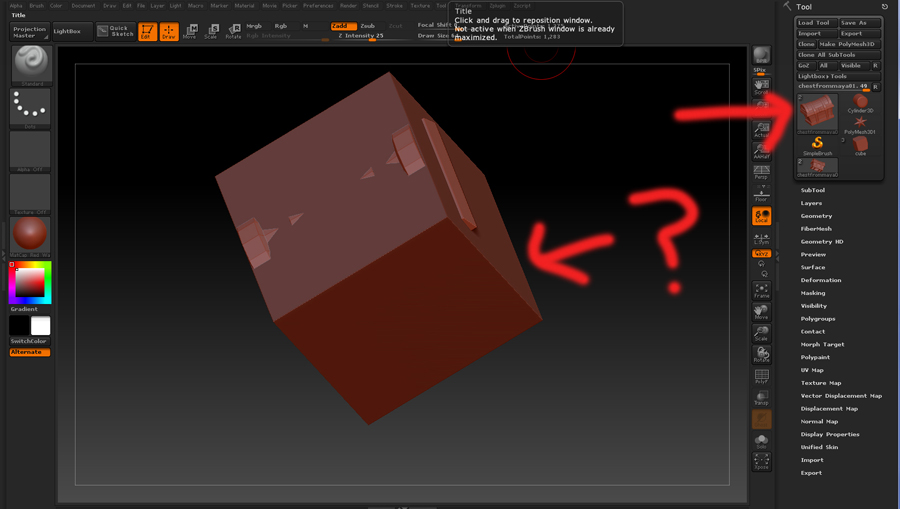Toggle Zsub mode
900x509 pixels.
tap(367, 26)
